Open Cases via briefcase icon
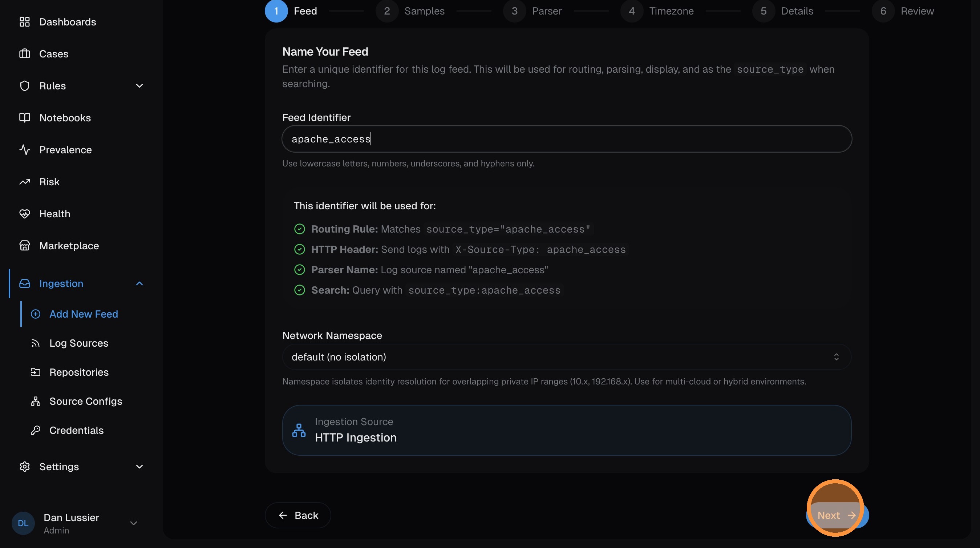The height and width of the screenshot is (548, 980). point(25,54)
